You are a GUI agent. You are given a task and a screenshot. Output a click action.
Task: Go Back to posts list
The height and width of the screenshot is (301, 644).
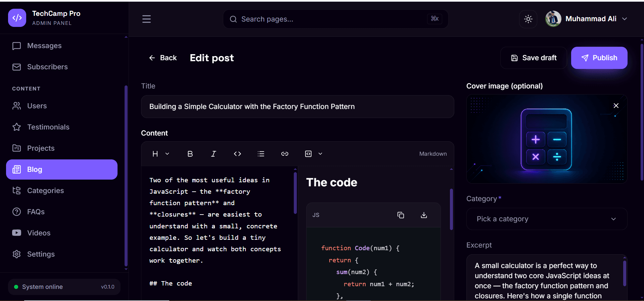pyautogui.click(x=163, y=58)
